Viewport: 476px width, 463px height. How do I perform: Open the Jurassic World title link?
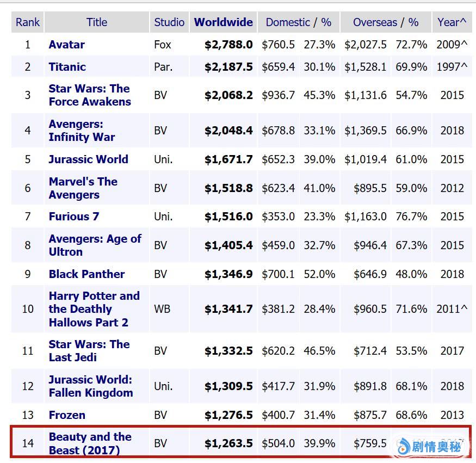point(88,159)
